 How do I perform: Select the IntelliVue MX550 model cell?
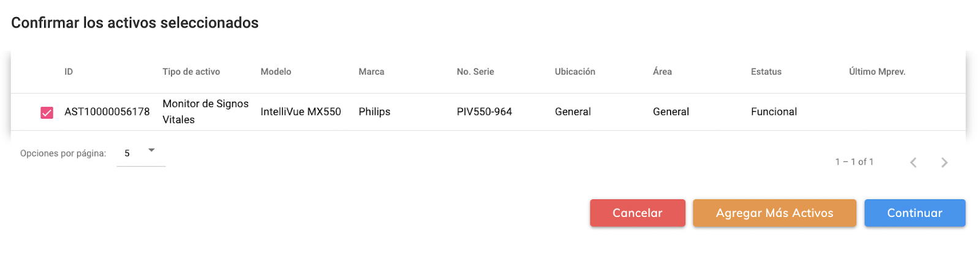[x=301, y=112]
